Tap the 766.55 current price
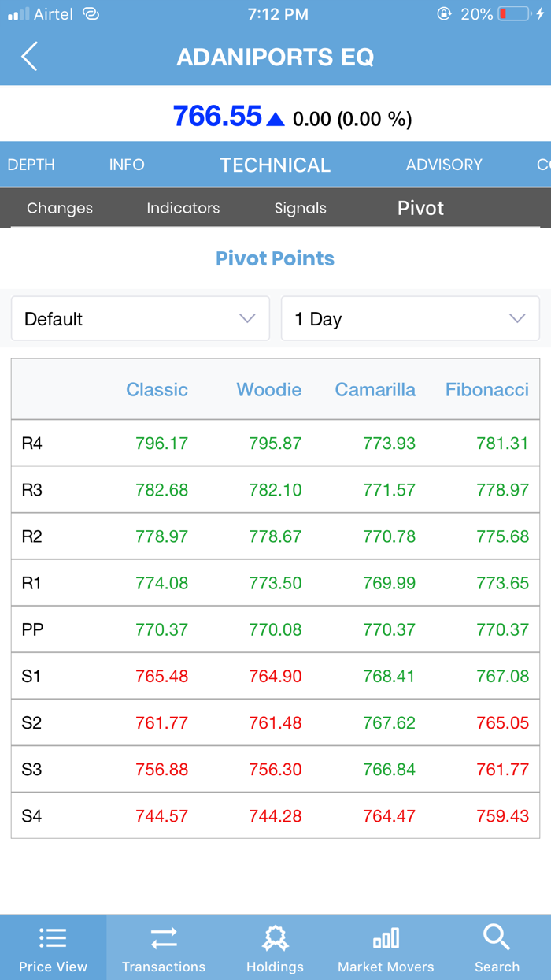The height and width of the screenshot is (980, 551). (217, 117)
